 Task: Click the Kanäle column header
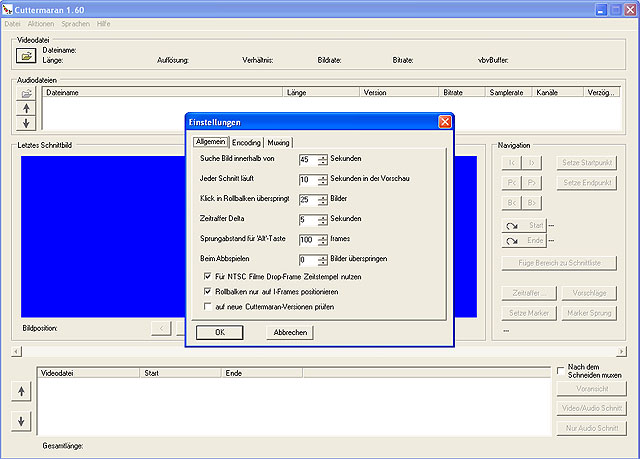point(558,92)
